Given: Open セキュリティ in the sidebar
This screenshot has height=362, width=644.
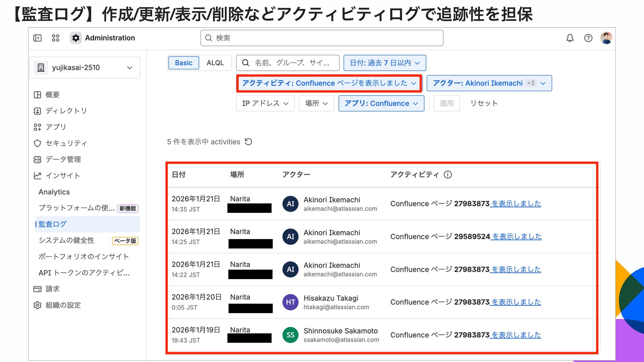Looking at the screenshot, I should pos(66,143).
